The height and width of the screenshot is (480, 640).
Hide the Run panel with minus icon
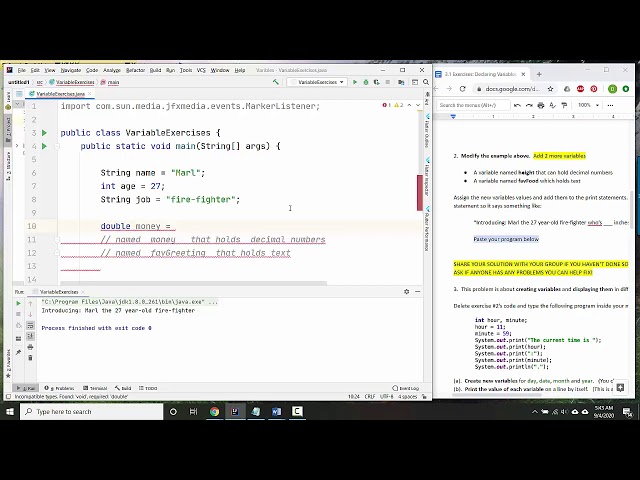418,291
